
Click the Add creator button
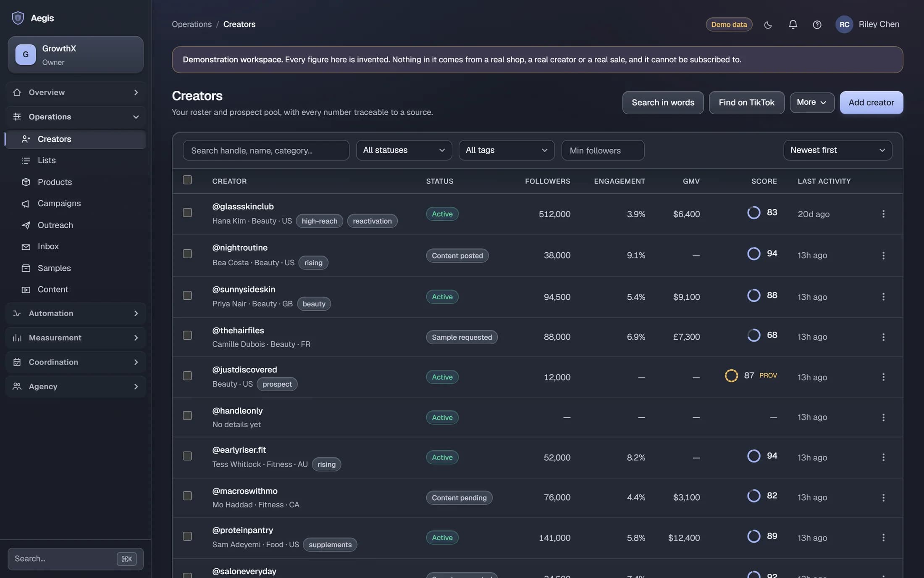pyautogui.click(x=871, y=103)
